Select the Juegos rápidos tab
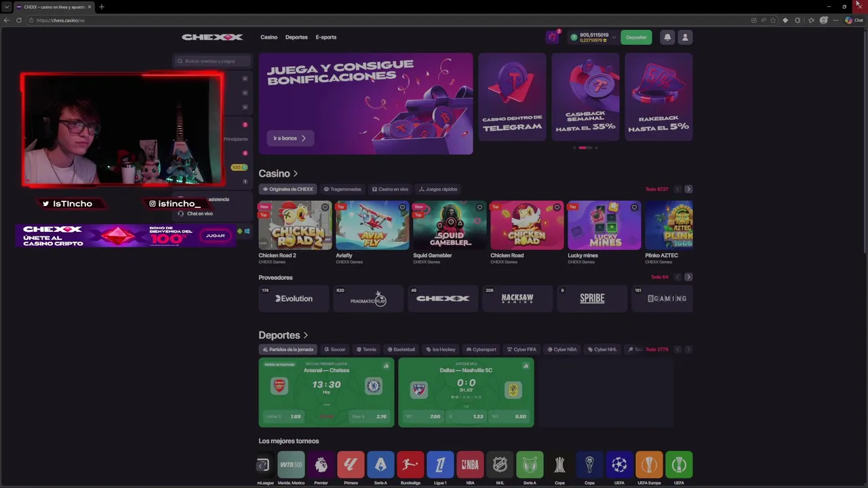 438,189
